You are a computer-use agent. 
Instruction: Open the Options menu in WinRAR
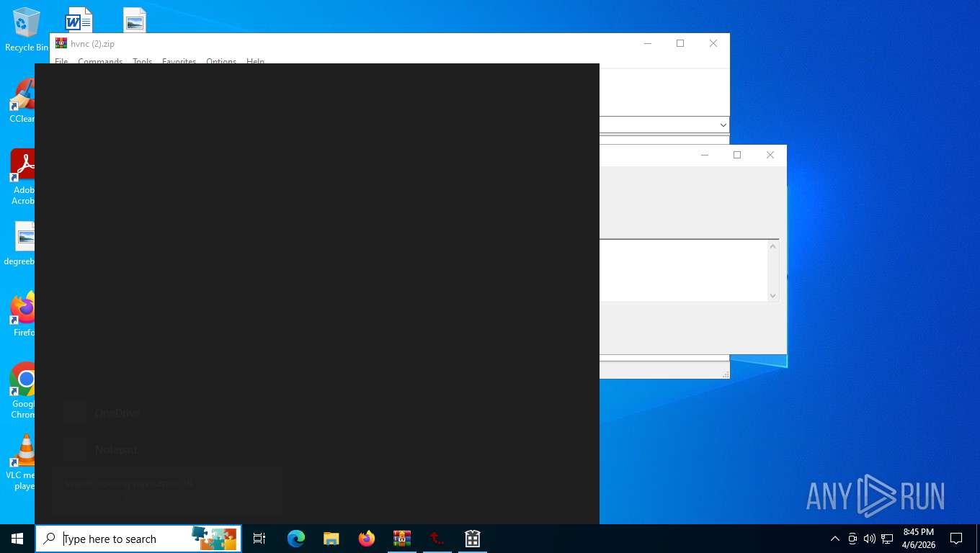(x=221, y=61)
